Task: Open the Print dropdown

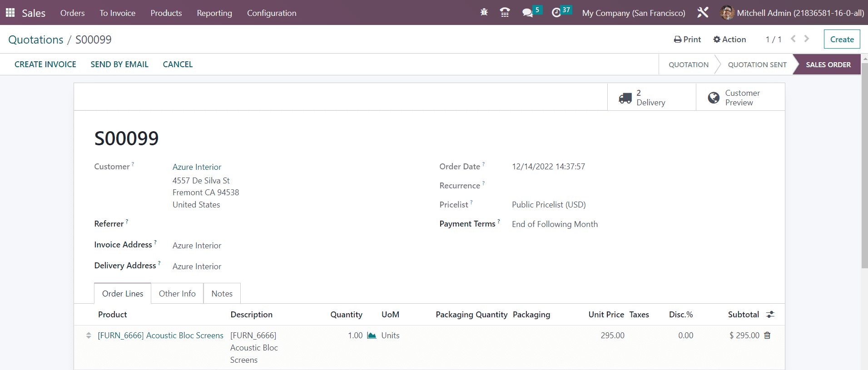Action: (687, 39)
